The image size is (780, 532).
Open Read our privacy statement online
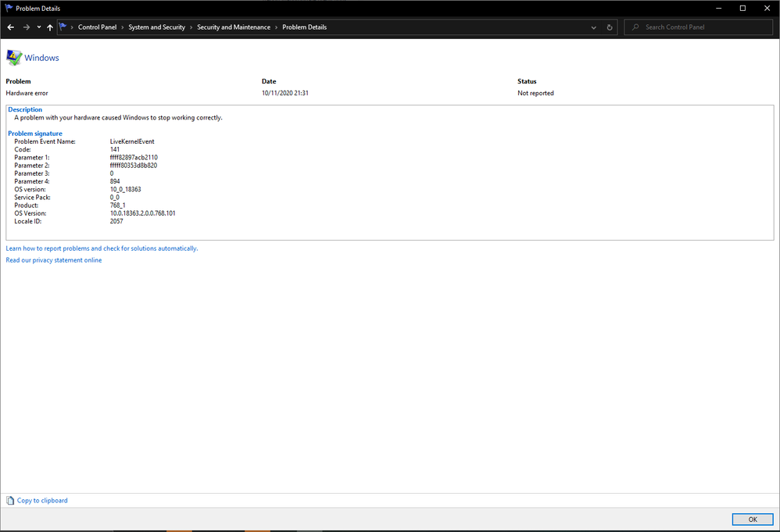tap(54, 260)
